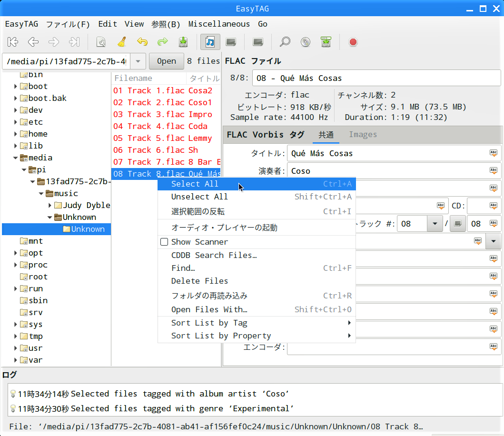This screenshot has height=436, width=504.
Task: Click the EasyTAG application menu
Action: (x=21, y=24)
